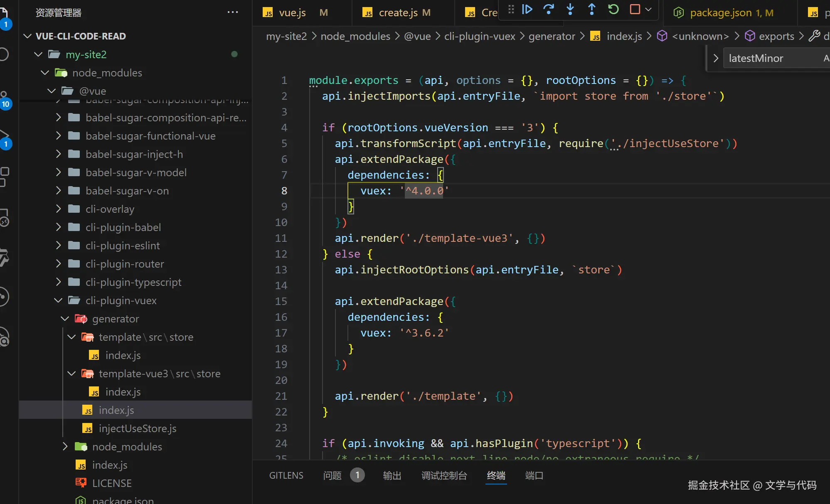Viewport: 830px width, 504px height.
Task: Click the generator breadcrumb segment
Action: click(x=552, y=37)
